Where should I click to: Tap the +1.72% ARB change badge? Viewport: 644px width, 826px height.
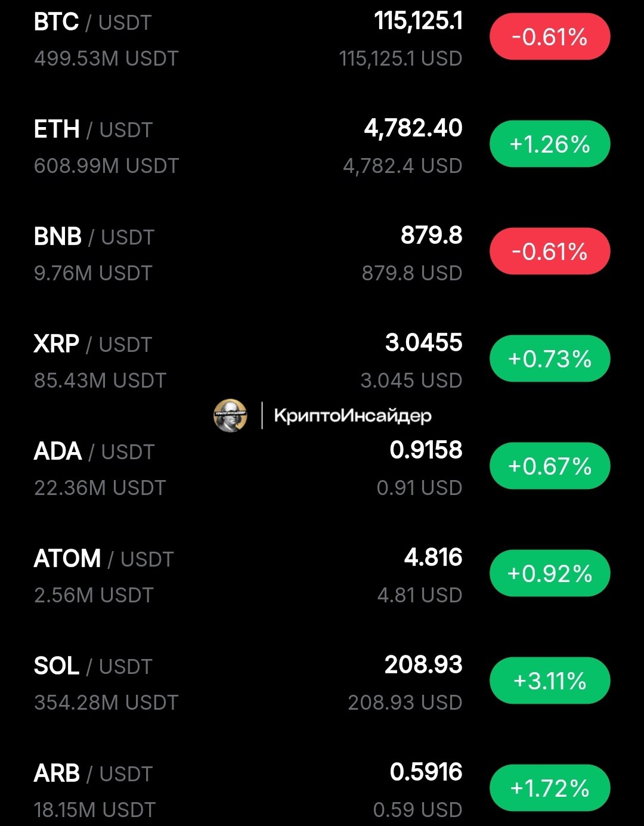[550, 788]
